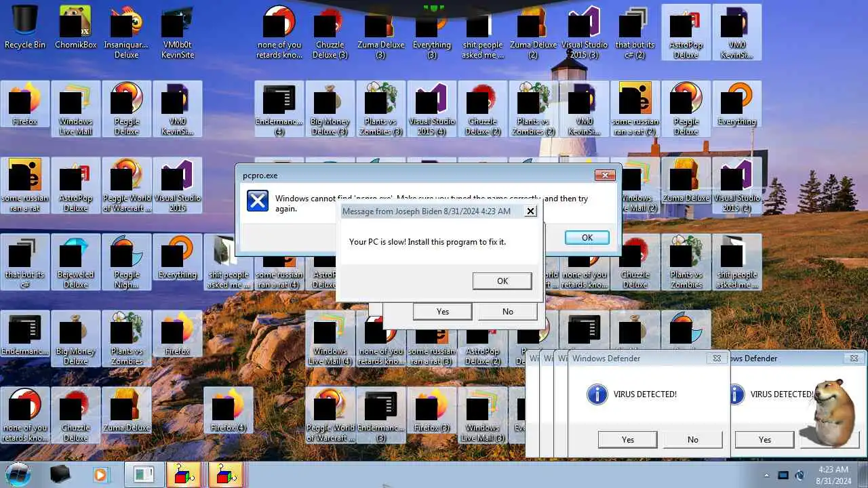868x488 pixels.
Task: Click the Endermanc... (3) desktop icon
Action: [x=380, y=415]
